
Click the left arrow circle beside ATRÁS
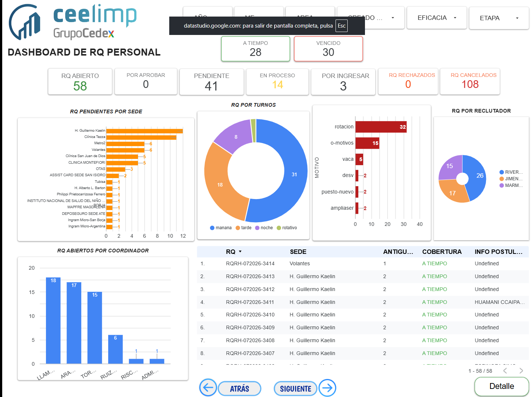pos(208,388)
